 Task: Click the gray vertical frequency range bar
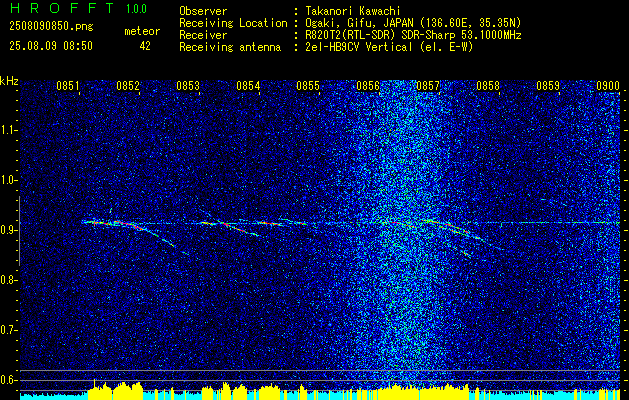[19, 231]
